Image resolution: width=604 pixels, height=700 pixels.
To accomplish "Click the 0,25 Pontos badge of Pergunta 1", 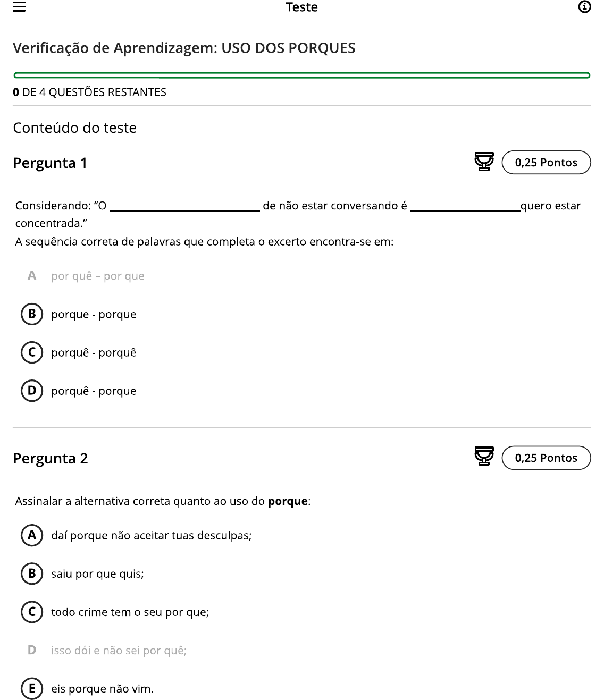I will point(546,163).
